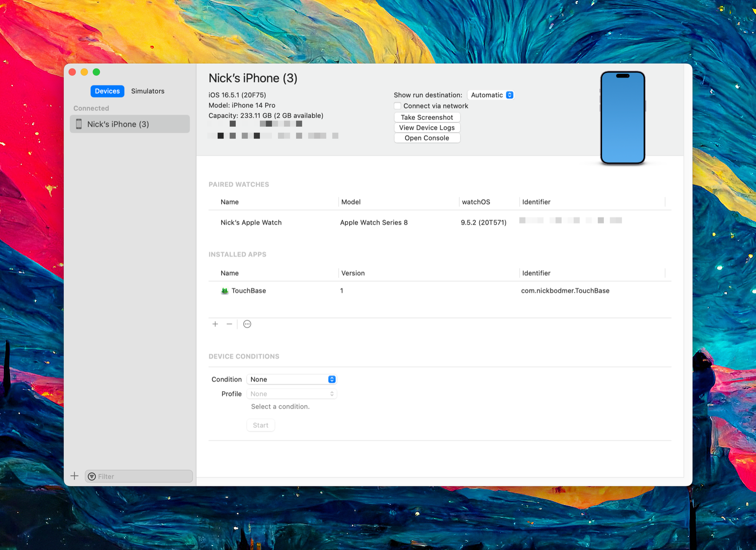This screenshot has height=550, width=756.
Task: Open the Profile dropdown
Action: pyautogui.click(x=292, y=394)
